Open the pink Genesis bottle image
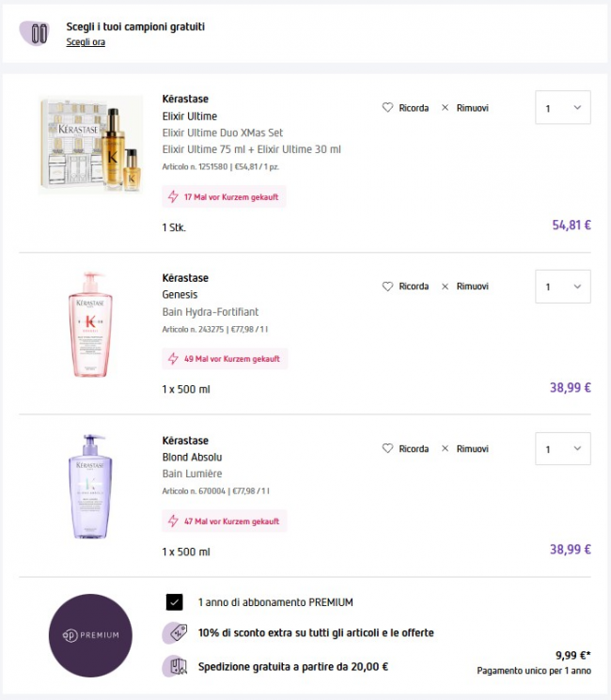The width and height of the screenshot is (611, 700). 90,324
